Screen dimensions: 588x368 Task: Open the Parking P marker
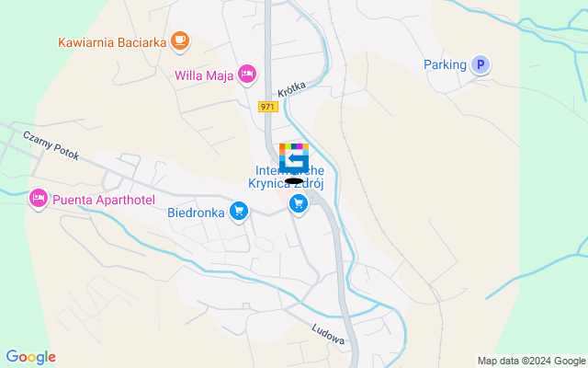tap(481, 64)
